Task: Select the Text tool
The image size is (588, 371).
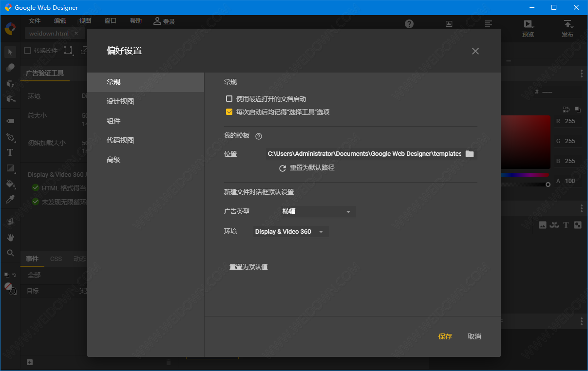Action: click(x=10, y=152)
